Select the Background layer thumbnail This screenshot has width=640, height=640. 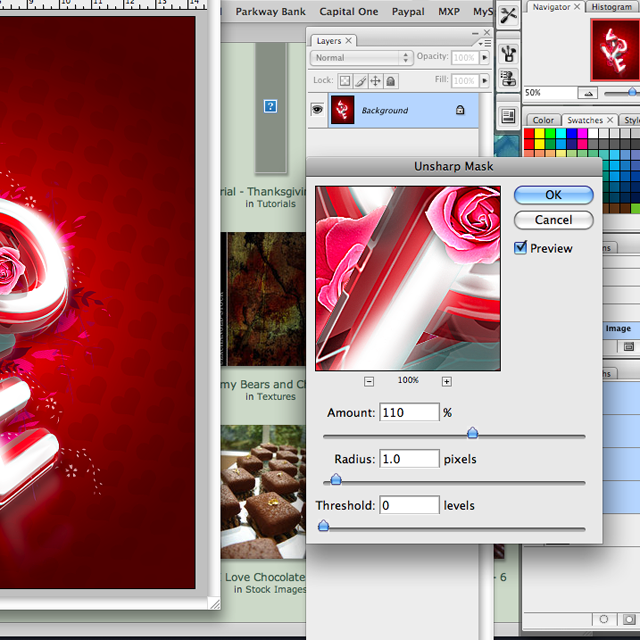click(342, 109)
